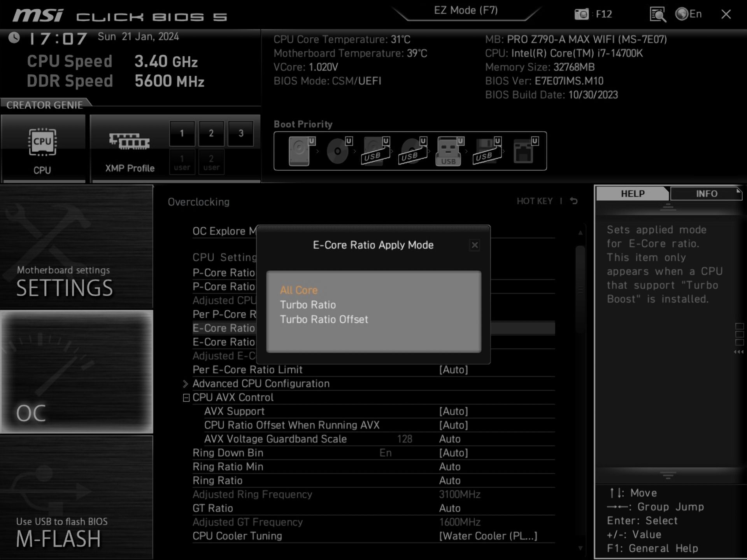Screen dimensions: 747x560
Task: Select the hard disk boot priority icon
Action: coord(299,151)
